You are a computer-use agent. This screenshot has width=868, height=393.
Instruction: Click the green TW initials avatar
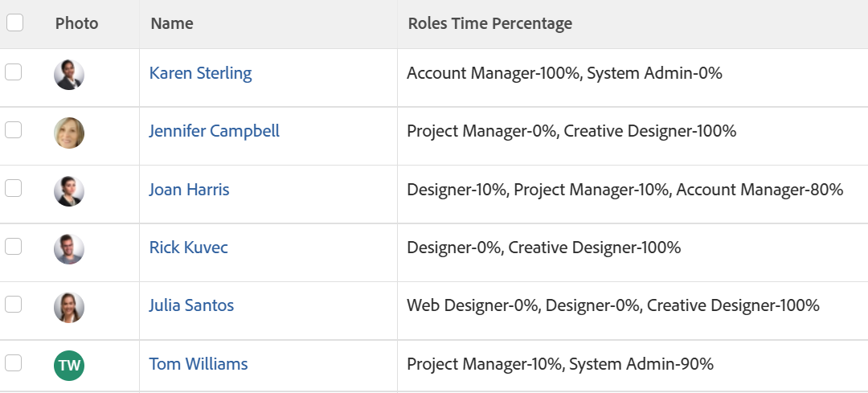coord(69,366)
